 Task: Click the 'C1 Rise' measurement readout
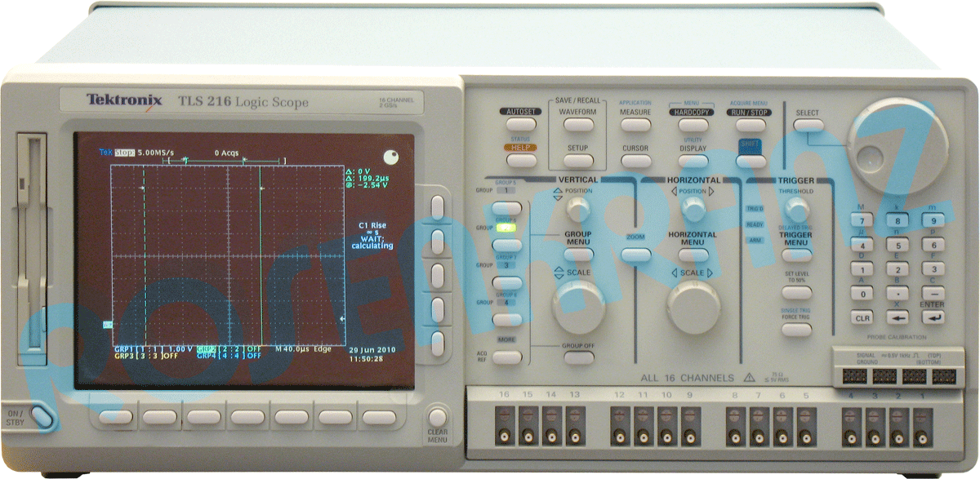tap(372, 225)
